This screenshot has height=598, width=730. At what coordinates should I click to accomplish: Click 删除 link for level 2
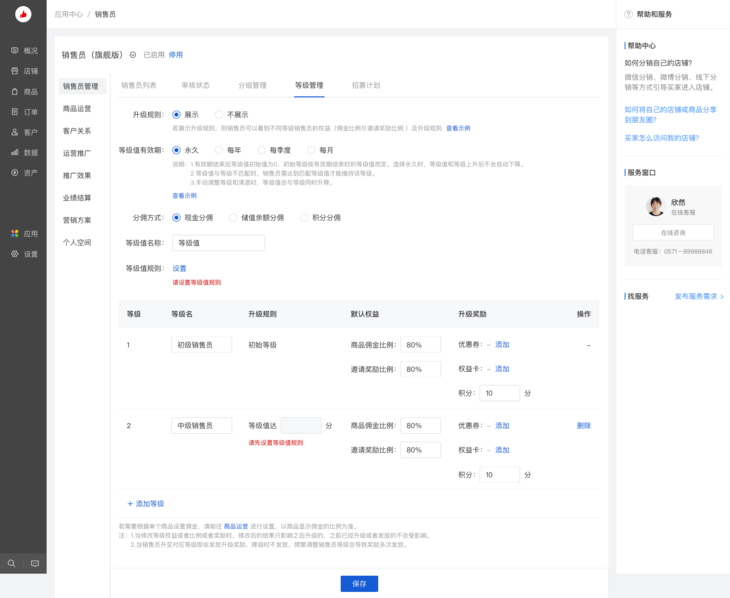point(583,426)
